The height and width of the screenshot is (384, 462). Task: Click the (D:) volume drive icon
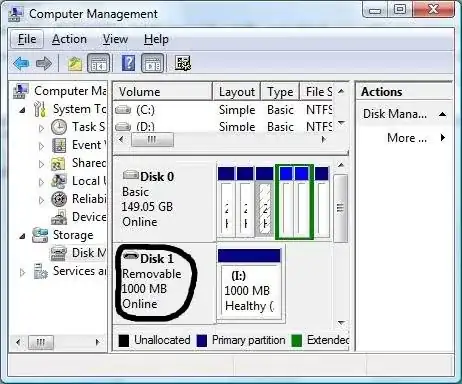[123, 127]
